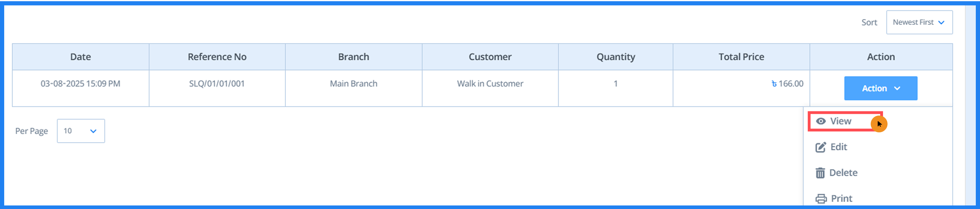Viewport: 980px width, 209px height.
Task: Expand the Per Page selector showing 10
Action: pyautogui.click(x=80, y=131)
